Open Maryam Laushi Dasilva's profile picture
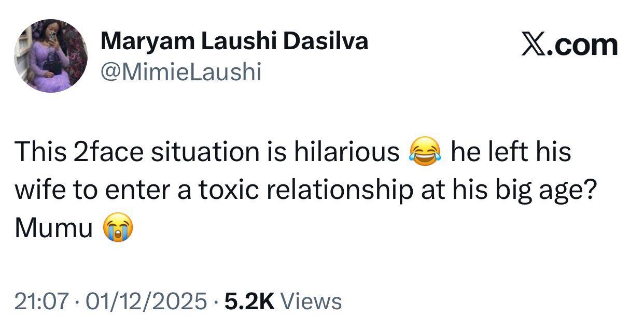 (51, 56)
